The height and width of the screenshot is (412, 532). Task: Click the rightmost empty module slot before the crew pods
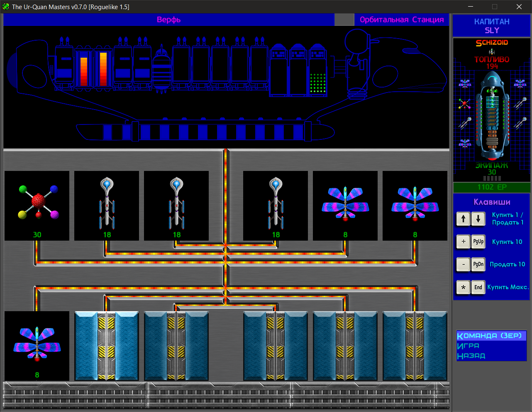pyautogui.click(x=259, y=63)
